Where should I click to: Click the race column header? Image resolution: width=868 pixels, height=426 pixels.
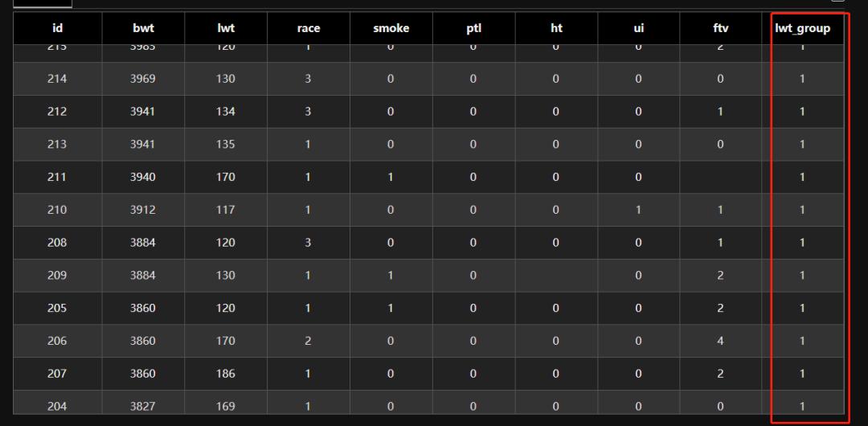[308, 28]
